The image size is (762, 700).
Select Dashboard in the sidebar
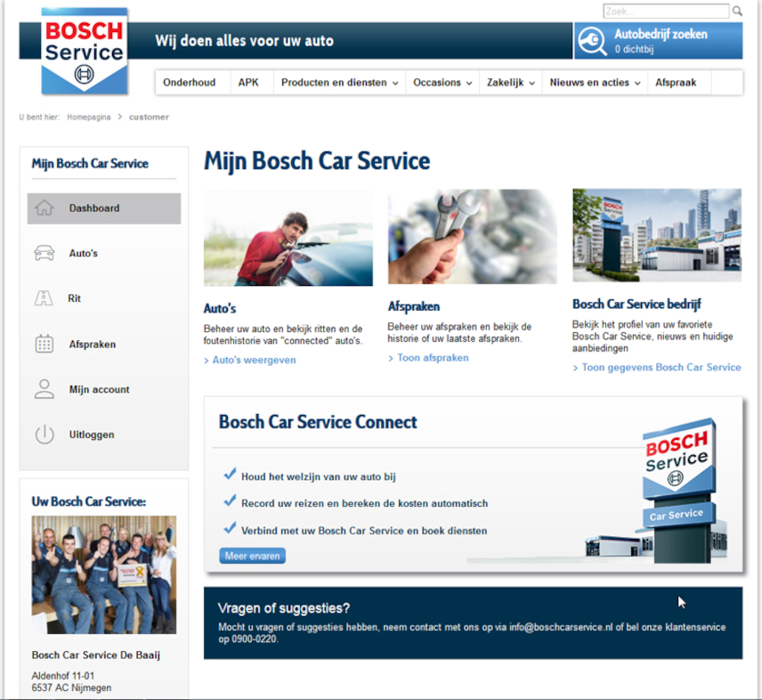(x=104, y=208)
